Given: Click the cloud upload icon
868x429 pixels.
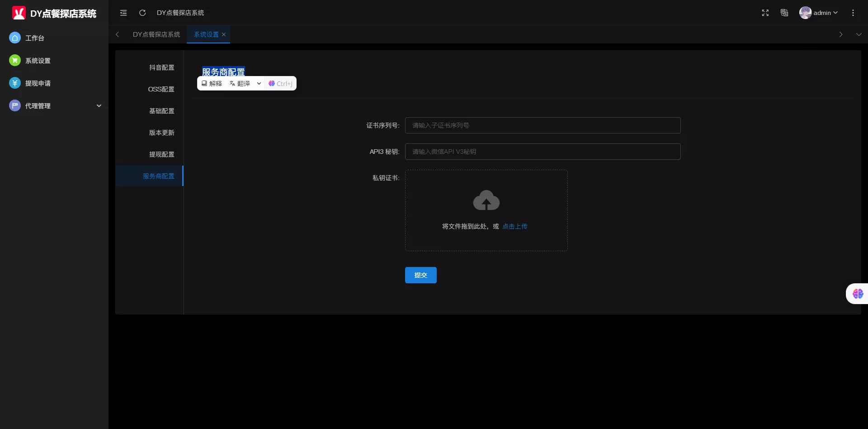Looking at the screenshot, I should tap(486, 200).
